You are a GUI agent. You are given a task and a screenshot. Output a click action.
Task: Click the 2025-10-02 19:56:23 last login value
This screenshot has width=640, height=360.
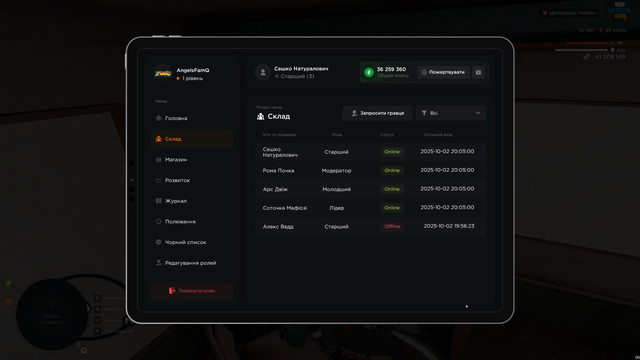click(449, 226)
